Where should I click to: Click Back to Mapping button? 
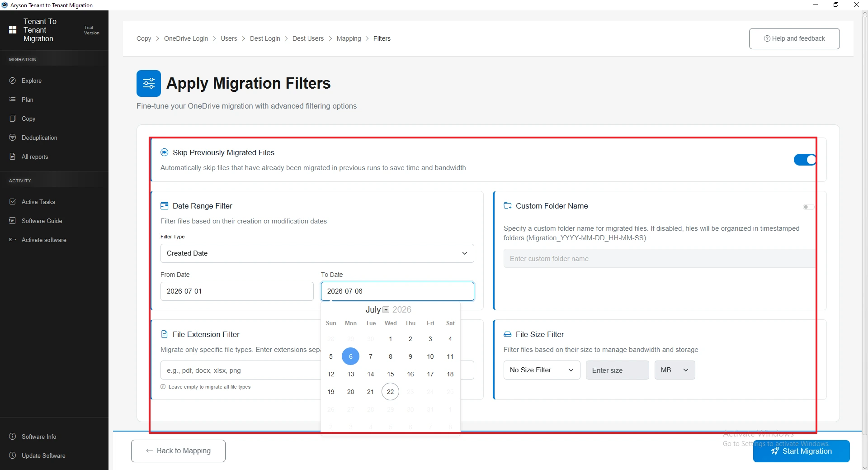178,451
